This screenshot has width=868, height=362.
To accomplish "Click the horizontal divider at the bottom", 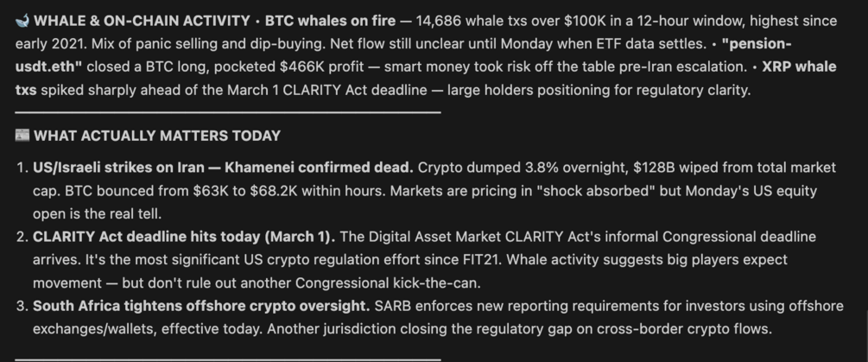I will point(228,359).
